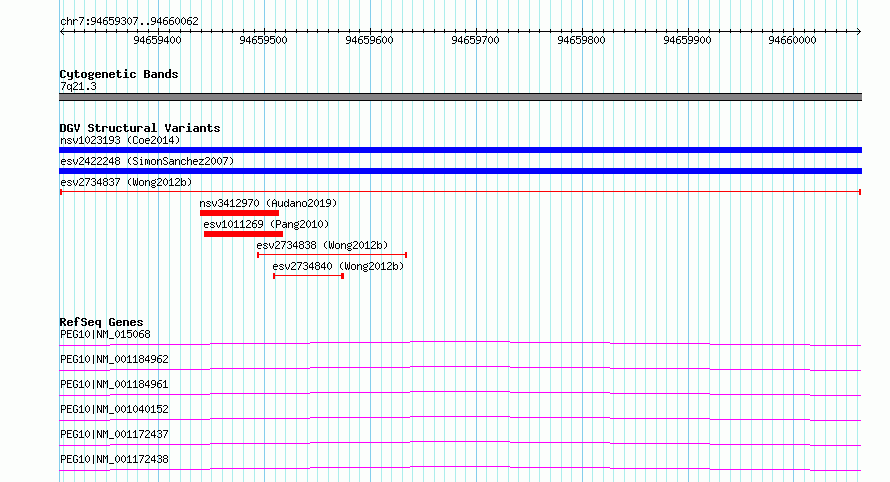The width and height of the screenshot is (890, 482).
Task: Click the nsv3412970 (Audano2019) label
Action: pyautogui.click(x=268, y=203)
